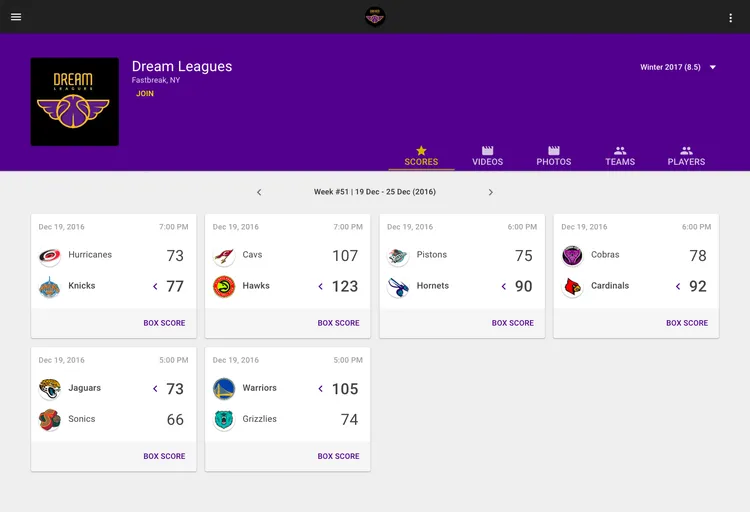This screenshot has width=750, height=512.
Task: Click the large Dream Leagues logo thumbnail
Action: [x=75, y=101]
